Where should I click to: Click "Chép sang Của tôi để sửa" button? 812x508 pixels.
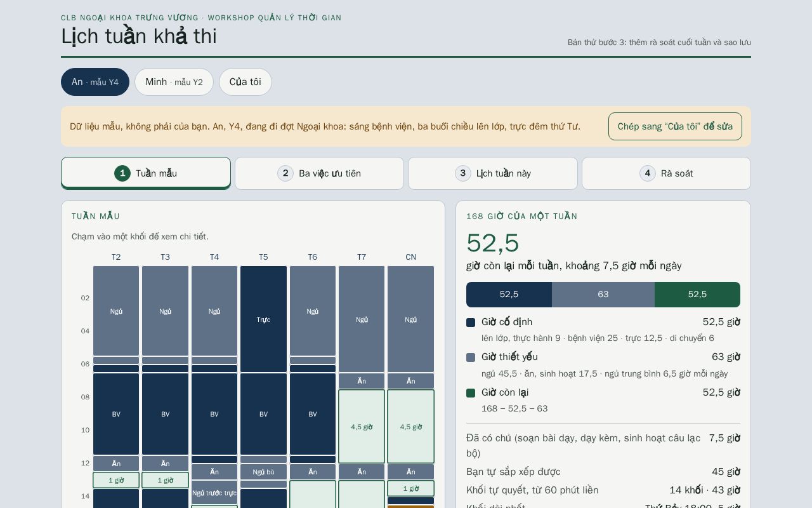pos(675,126)
